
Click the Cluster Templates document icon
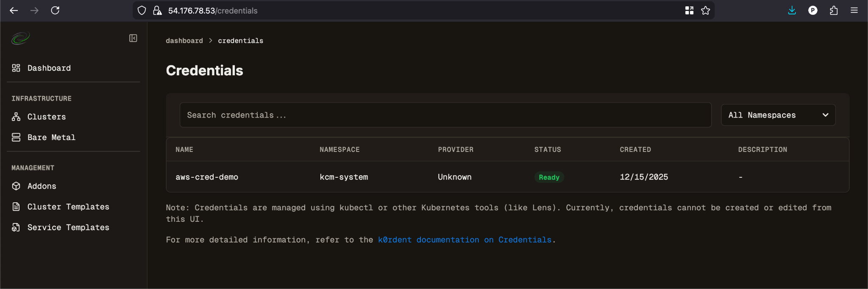[x=16, y=207]
